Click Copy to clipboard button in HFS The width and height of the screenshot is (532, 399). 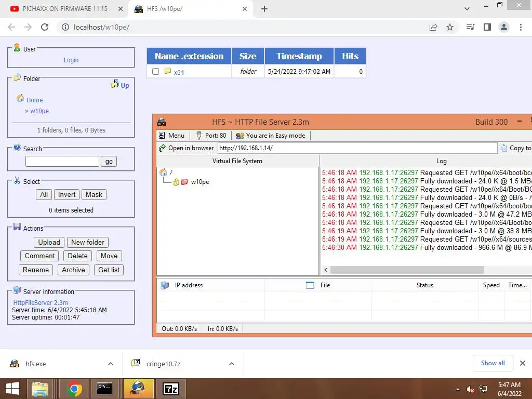[516, 148]
